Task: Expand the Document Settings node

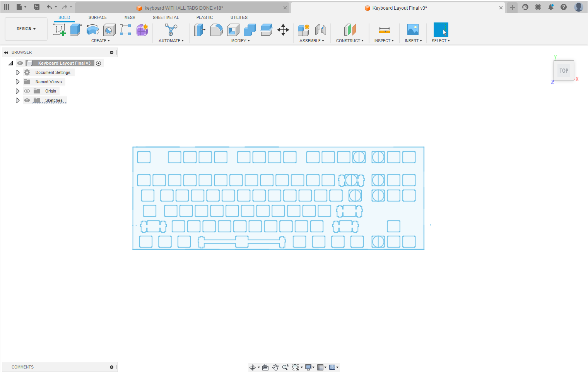Action: point(17,72)
